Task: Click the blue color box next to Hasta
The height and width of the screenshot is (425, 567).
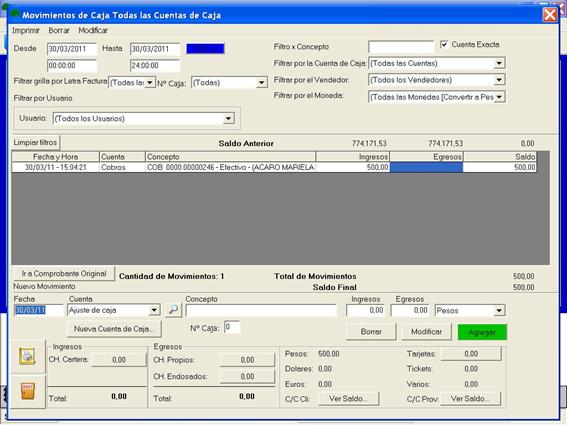Action: coord(205,49)
